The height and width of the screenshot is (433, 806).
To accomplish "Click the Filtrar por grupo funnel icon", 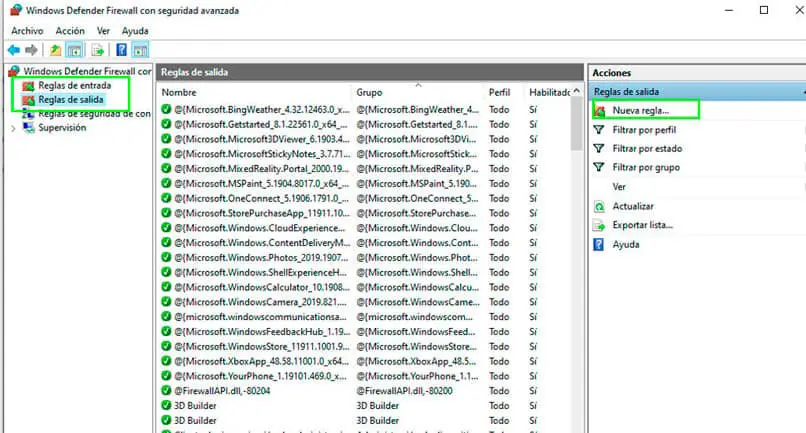I will point(599,167).
